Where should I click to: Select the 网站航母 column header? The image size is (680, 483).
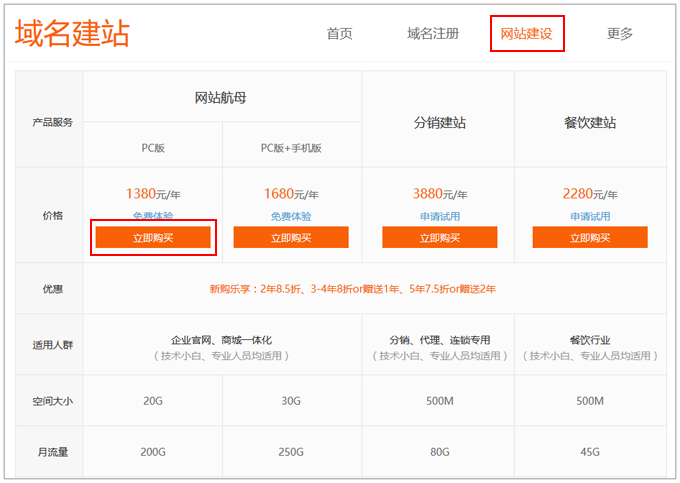tap(221, 98)
